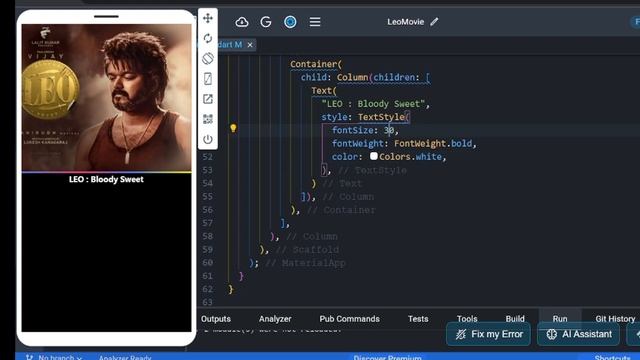
Task: Click the power off emulator icon
Action: click(x=208, y=139)
